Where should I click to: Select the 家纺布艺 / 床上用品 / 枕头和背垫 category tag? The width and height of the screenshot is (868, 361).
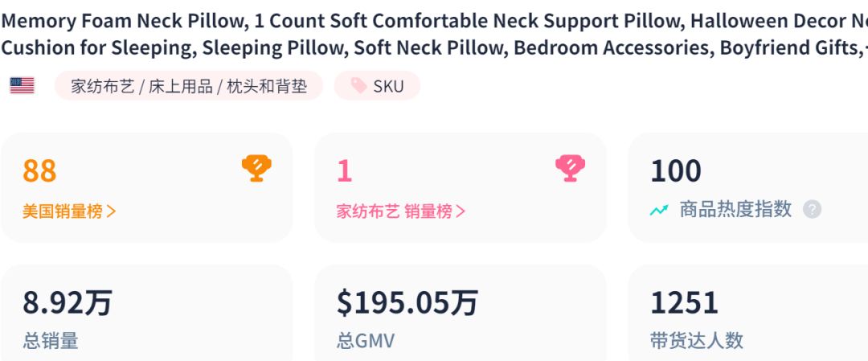189,86
